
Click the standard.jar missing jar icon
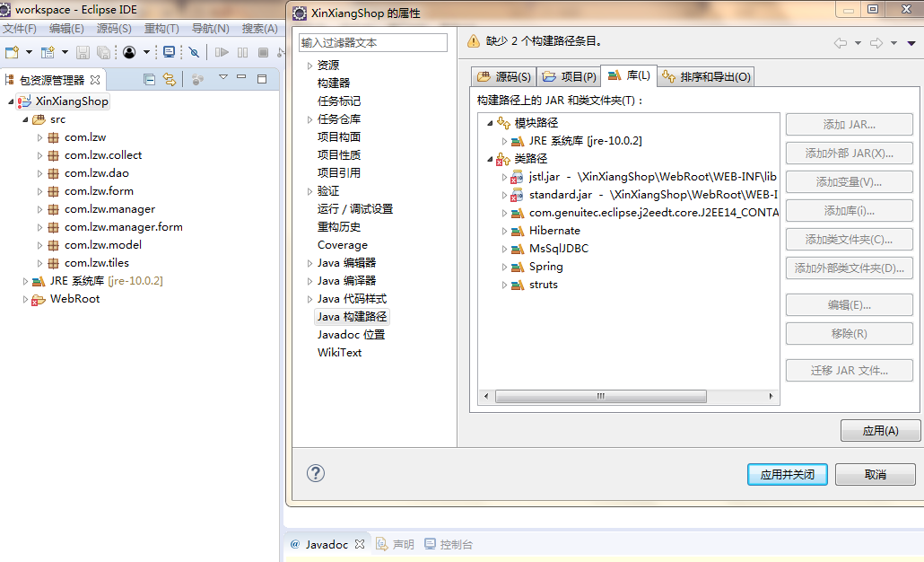(x=518, y=195)
